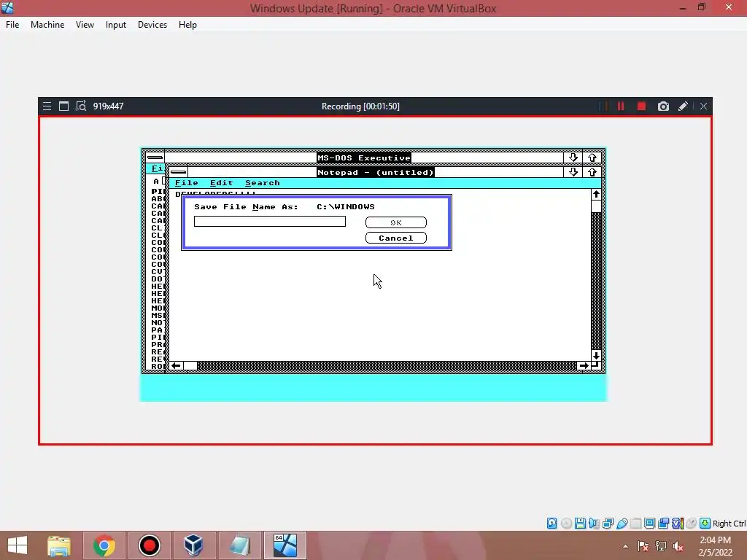The width and height of the screenshot is (747, 560).
Task: Show hidden system tray icons
Action: point(625,546)
